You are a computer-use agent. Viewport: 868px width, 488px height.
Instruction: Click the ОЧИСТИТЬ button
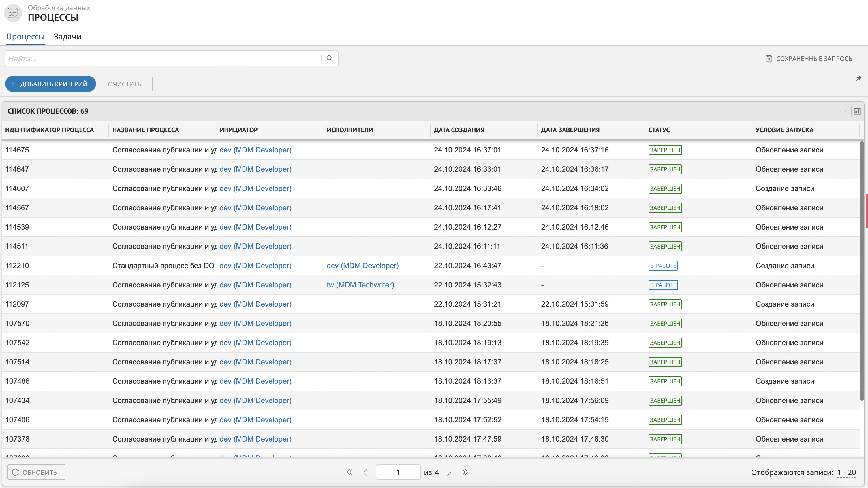[124, 84]
